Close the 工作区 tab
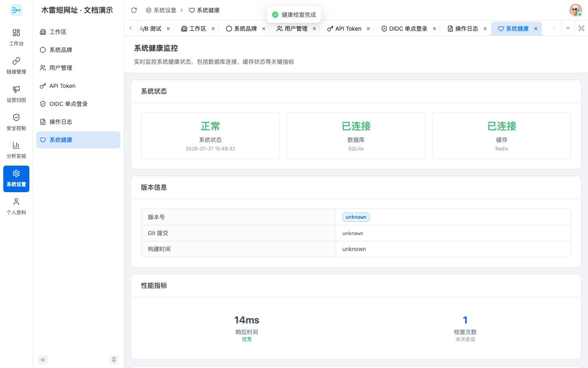This screenshot has width=588, height=368. 213,29
